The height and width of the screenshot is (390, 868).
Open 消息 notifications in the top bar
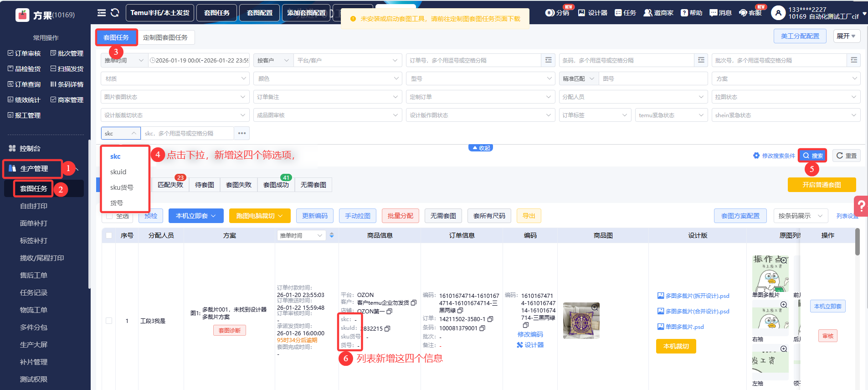[721, 13]
